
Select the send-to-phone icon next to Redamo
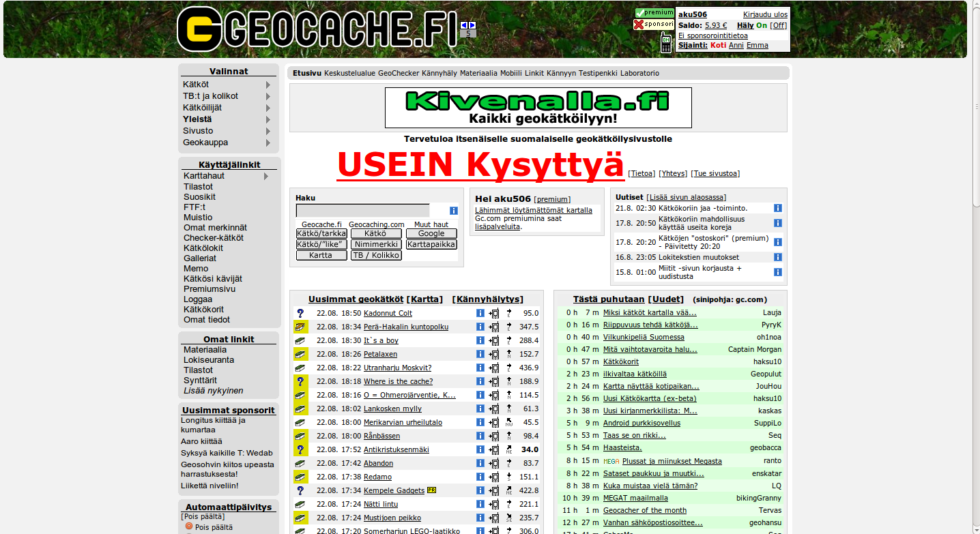tap(494, 476)
